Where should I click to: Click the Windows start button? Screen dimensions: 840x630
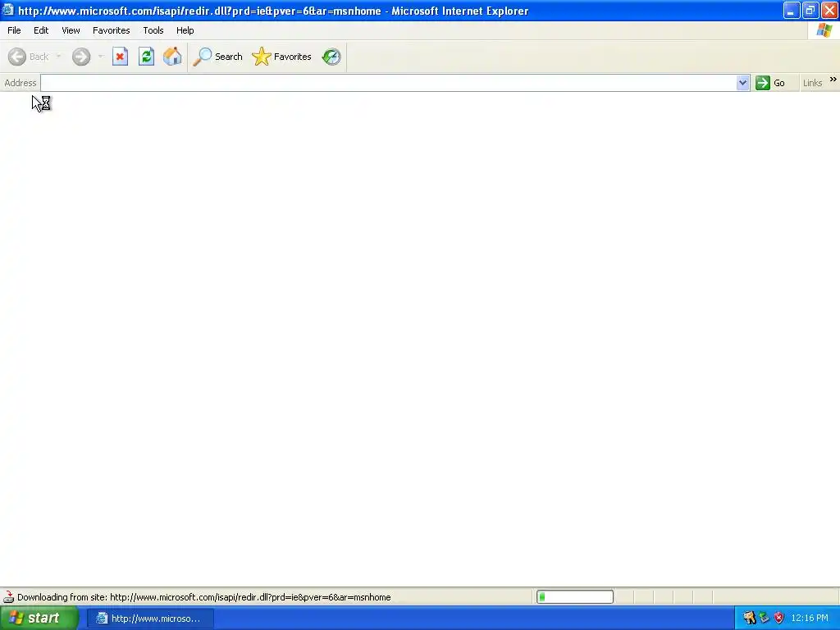point(39,619)
